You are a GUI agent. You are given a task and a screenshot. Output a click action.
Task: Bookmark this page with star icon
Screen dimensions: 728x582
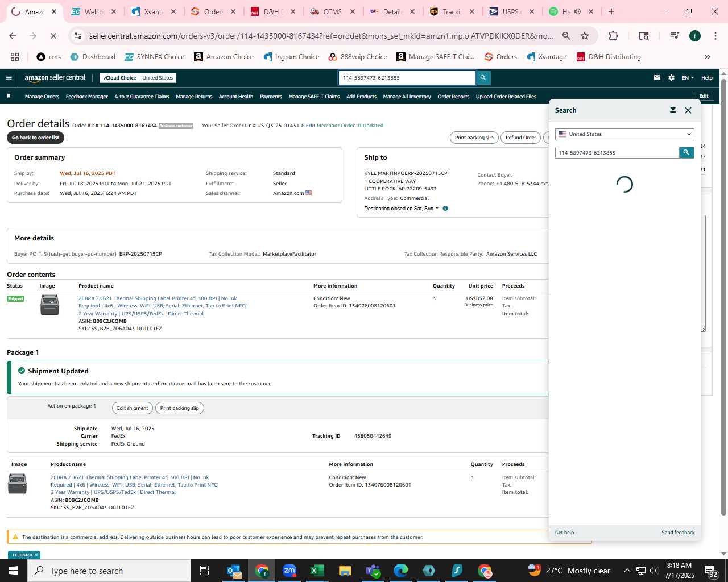(585, 36)
